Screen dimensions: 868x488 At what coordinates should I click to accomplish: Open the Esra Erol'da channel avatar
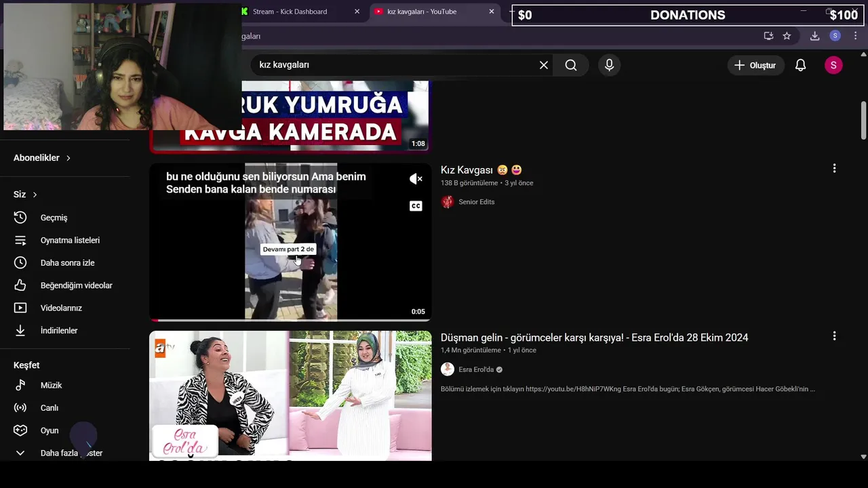point(448,369)
